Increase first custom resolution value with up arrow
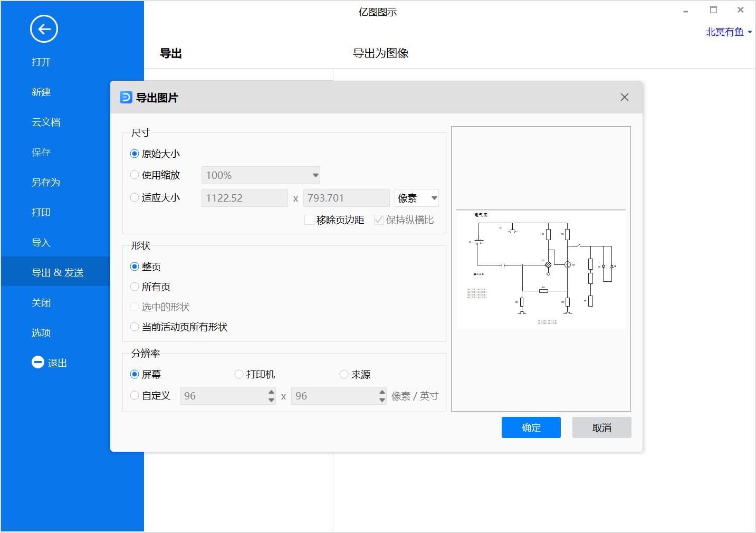This screenshot has width=756, height=533. click(x=271, y=392)
